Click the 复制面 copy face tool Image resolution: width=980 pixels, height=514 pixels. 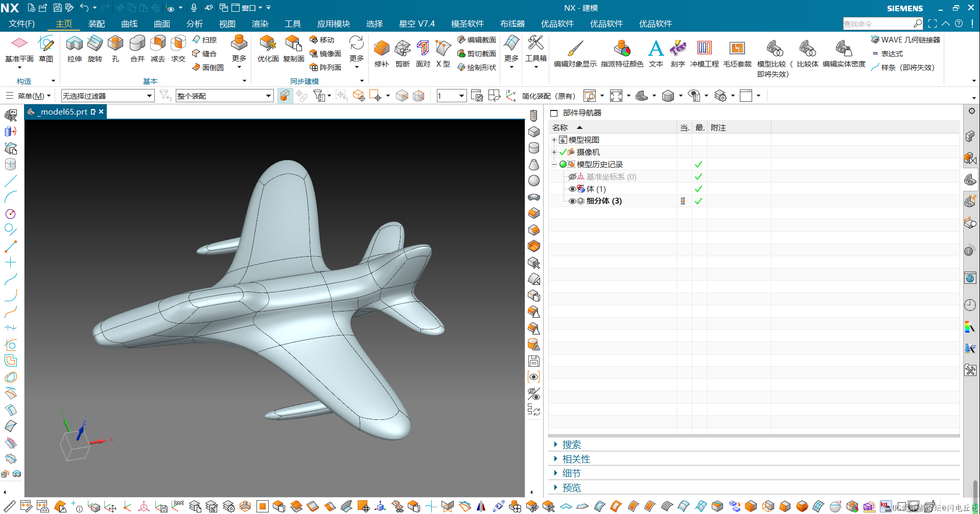click(294, 49)
